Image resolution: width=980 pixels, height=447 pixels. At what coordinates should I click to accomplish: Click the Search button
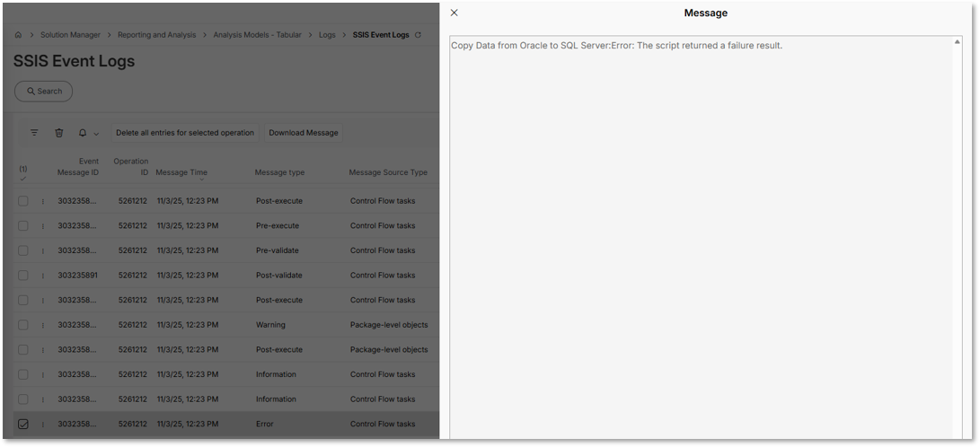44,92
